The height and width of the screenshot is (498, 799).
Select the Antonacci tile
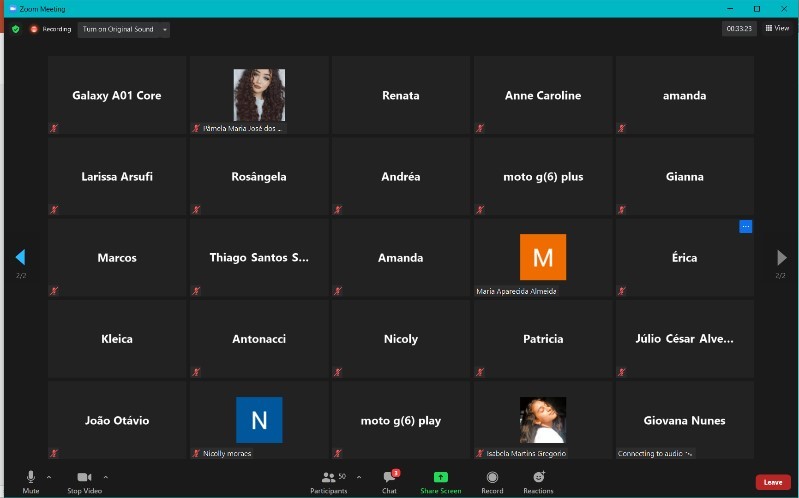259,339
